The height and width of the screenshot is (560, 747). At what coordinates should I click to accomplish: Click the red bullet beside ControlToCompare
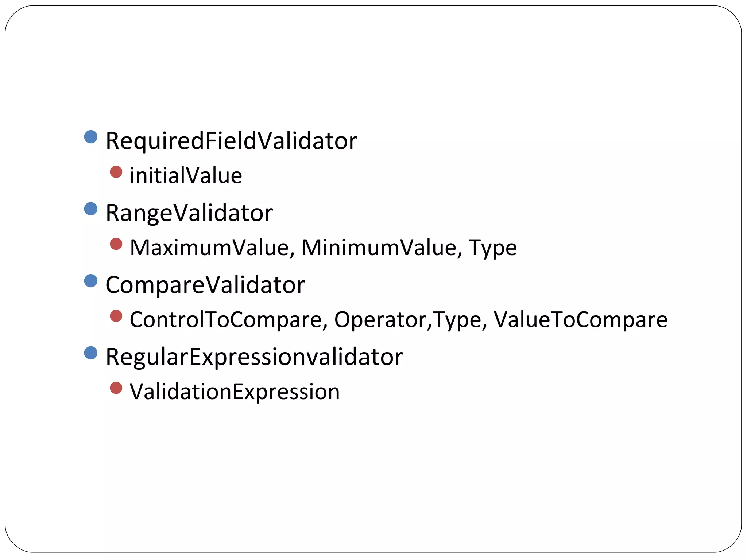tap(116, 316)
